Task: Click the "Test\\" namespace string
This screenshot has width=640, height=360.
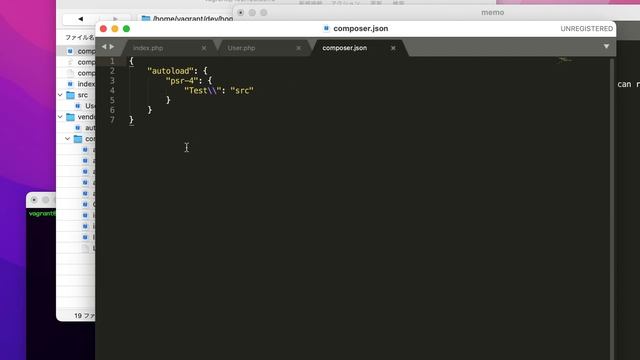Action: [x=202, y=91]
